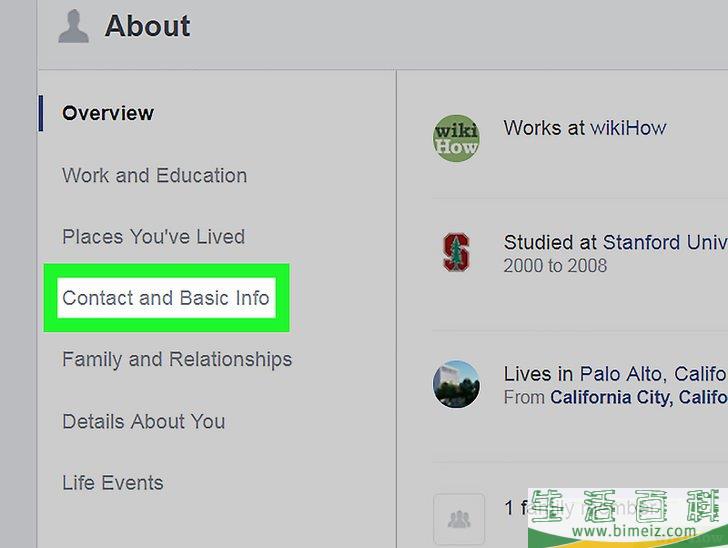Click the About person silhouette icon
728x548 pixels.
(x=73, y=26)
